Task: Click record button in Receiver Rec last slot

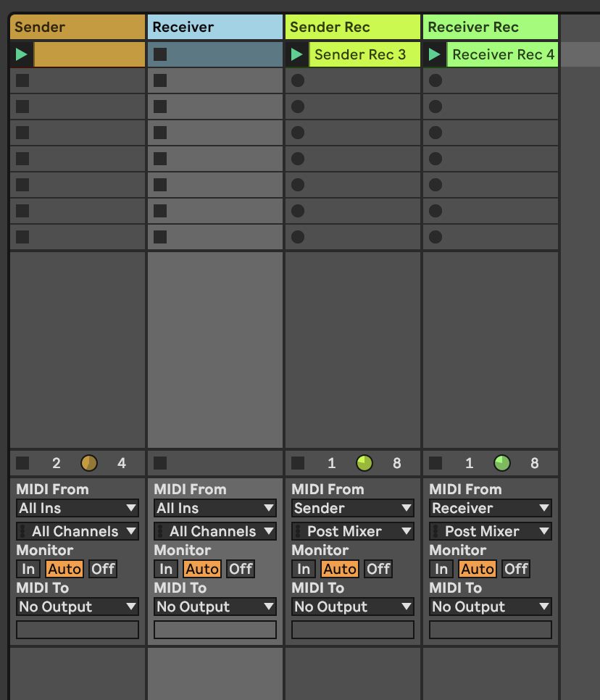Action: (x=436, y=237)
